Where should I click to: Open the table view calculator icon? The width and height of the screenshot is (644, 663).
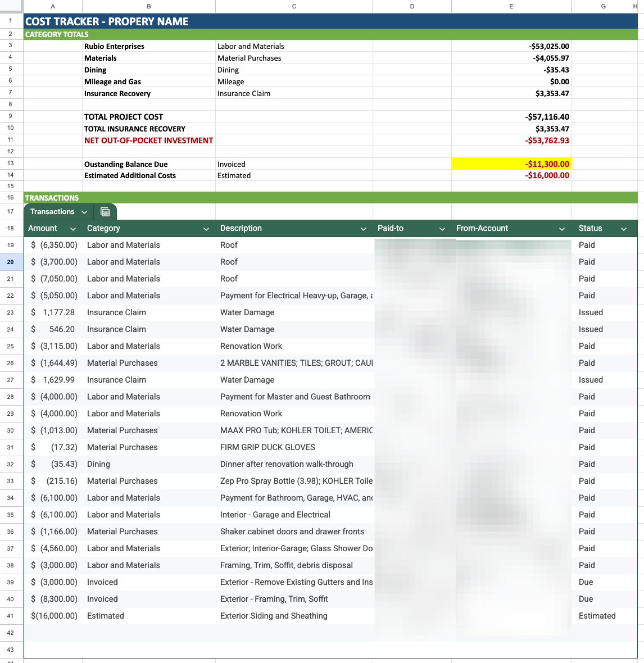(x=105, y=212)
